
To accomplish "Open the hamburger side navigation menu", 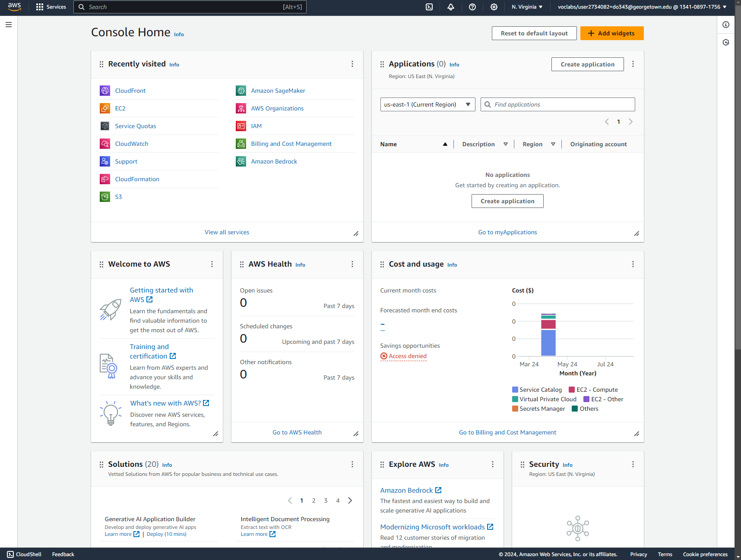I will pos(9,25).
